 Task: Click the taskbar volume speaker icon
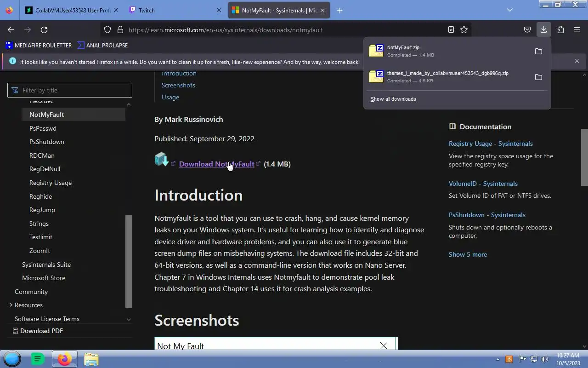pyautogui.click(x=545, y=359)
